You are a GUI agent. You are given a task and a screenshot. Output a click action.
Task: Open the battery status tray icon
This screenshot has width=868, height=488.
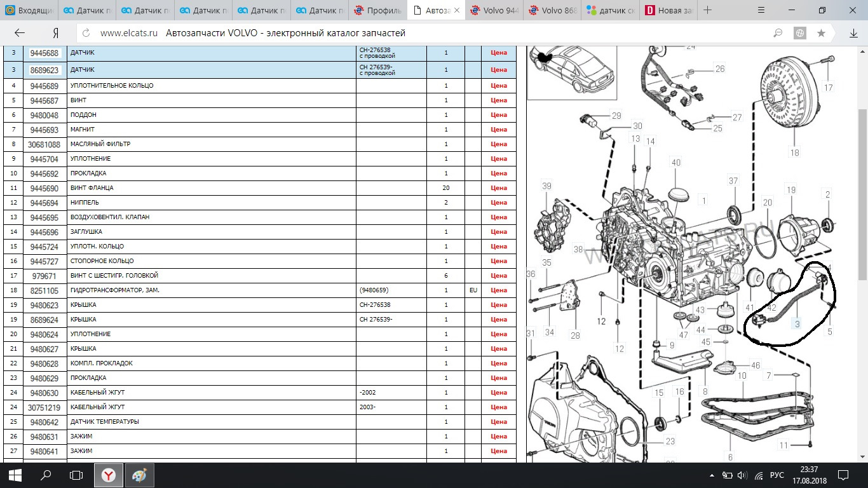[x=728, y=475]
